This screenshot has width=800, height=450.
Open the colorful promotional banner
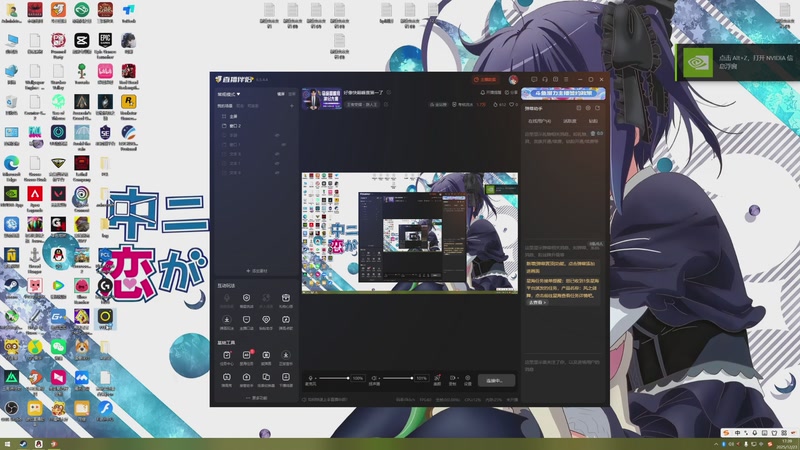(563, 93)
